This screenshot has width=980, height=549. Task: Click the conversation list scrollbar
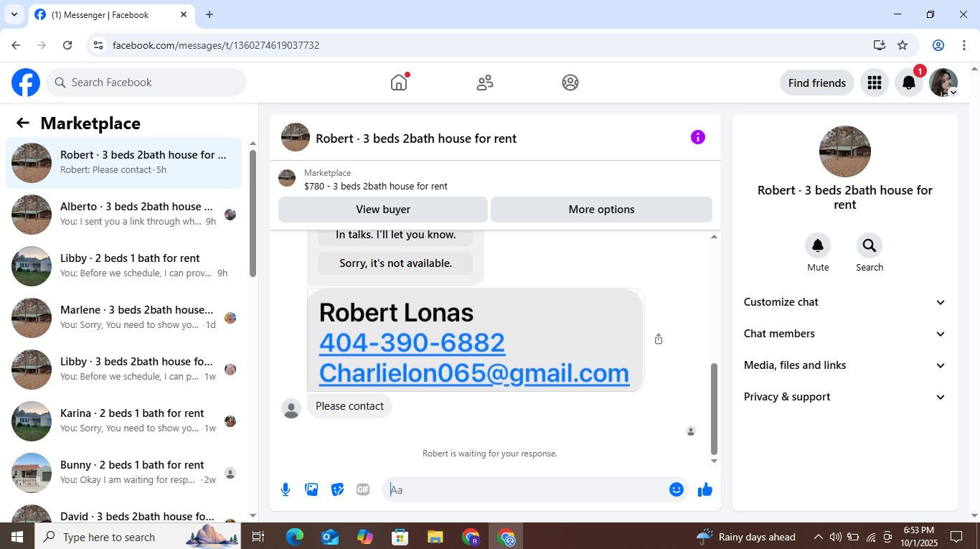[253, 213]
